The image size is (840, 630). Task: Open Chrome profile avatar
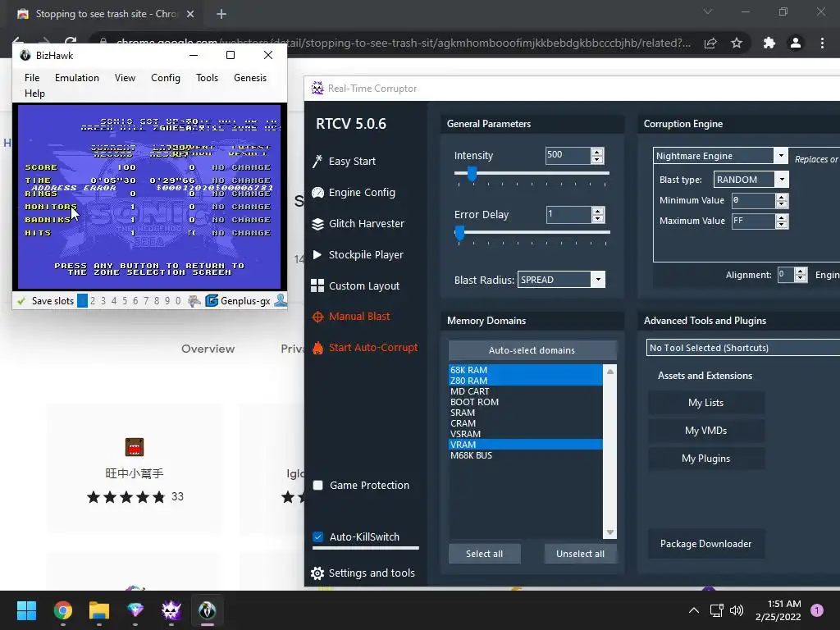tap(796, 43)
